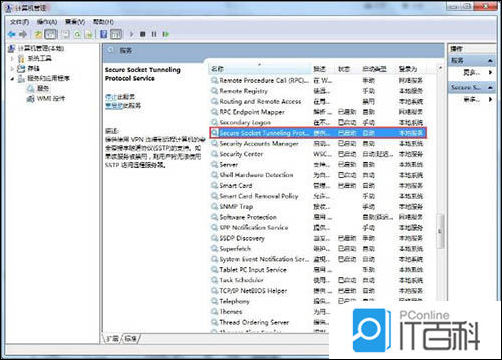Open Help via the blue question mark icon
The width and height of the screenshot is (502, 360).
[x=104, y=34]
